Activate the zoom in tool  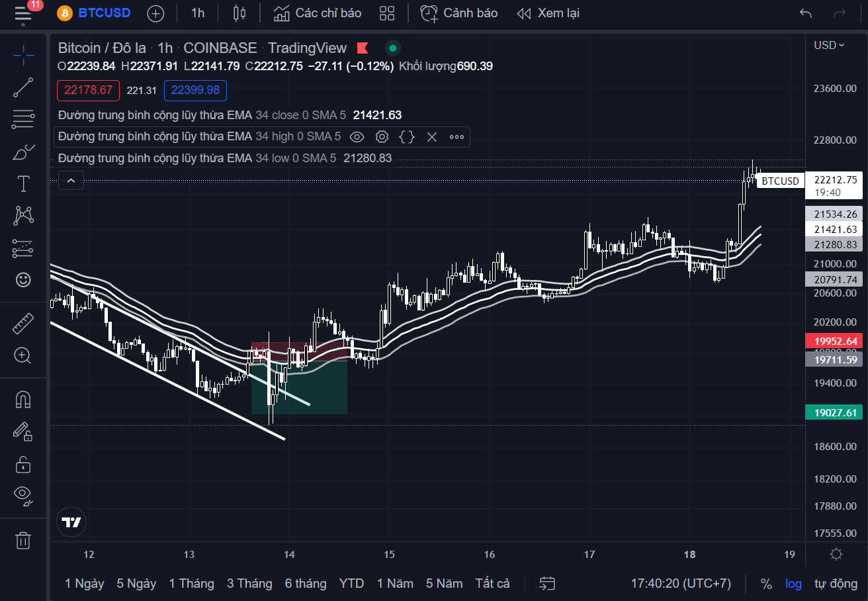tap(23, 355)
